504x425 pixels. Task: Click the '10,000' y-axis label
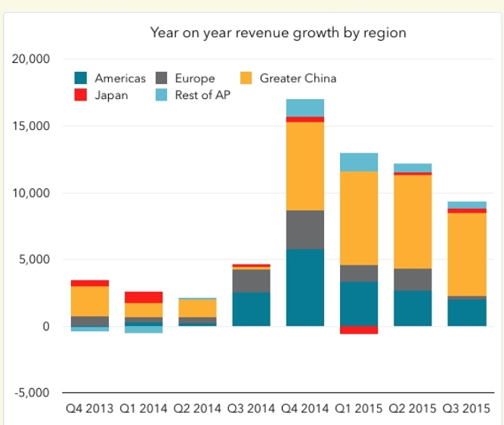(x=31, y=193)
